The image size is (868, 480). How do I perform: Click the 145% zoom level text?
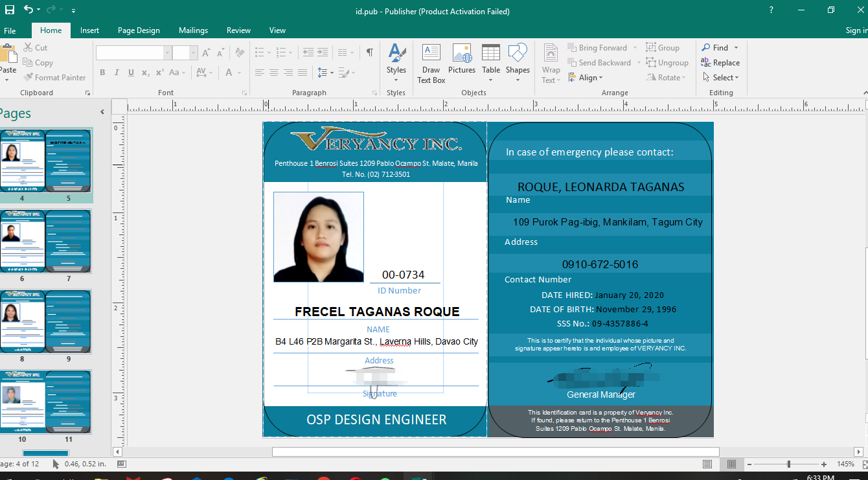tap(845, 464)
